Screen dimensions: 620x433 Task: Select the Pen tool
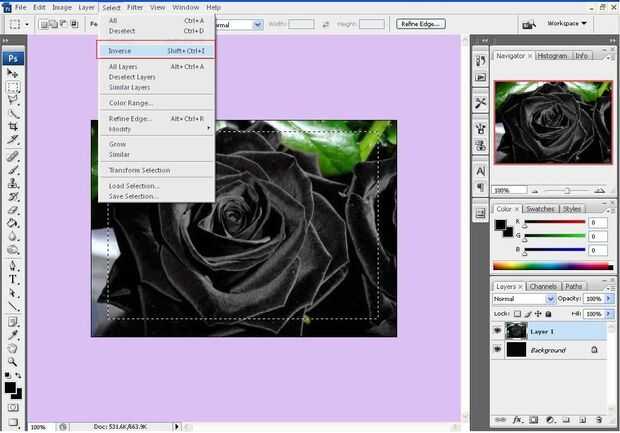pos(13,266)
